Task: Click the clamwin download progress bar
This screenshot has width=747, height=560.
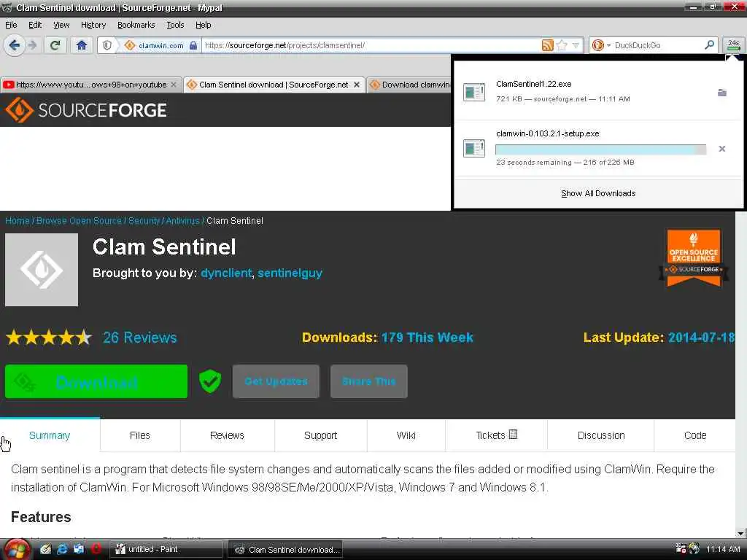Action: tap(601, 149)
